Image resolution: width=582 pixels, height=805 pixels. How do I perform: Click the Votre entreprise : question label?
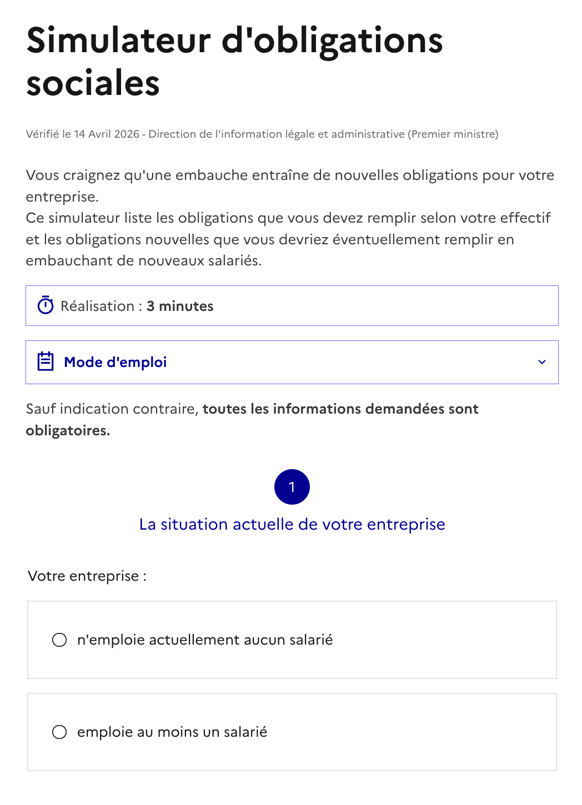click(x=84, y=576)
